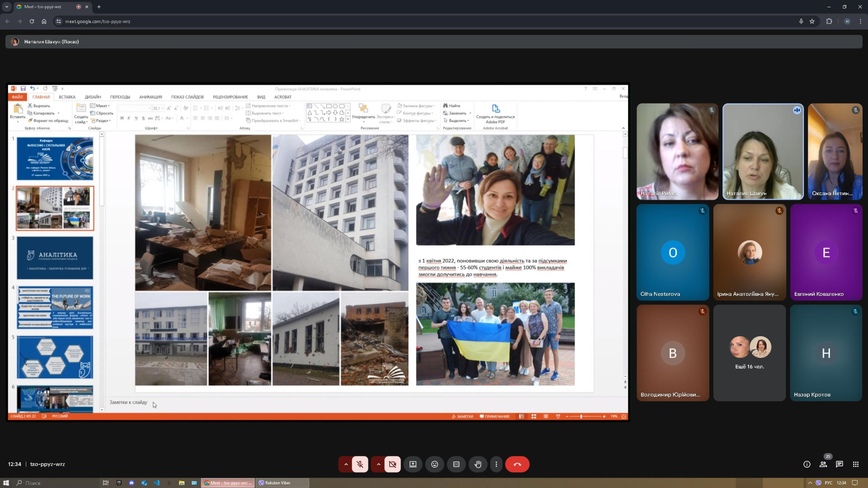Raise hand in the meeting

[478, 464]
